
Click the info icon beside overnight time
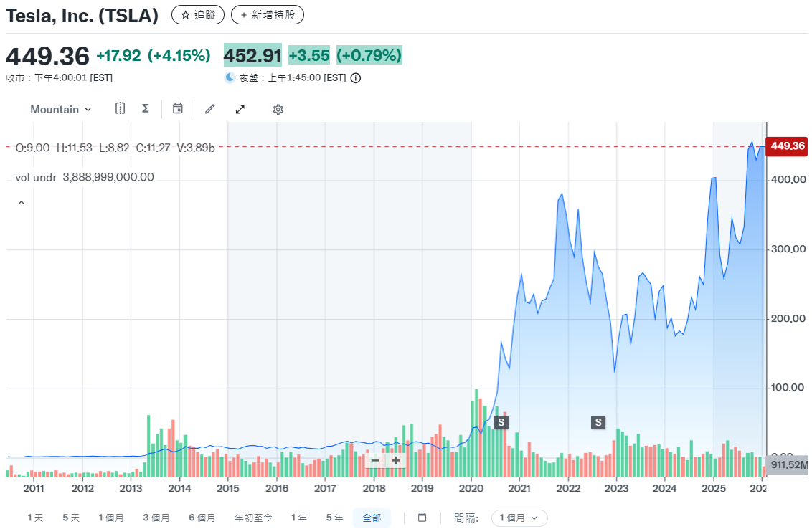coord(355,77)
